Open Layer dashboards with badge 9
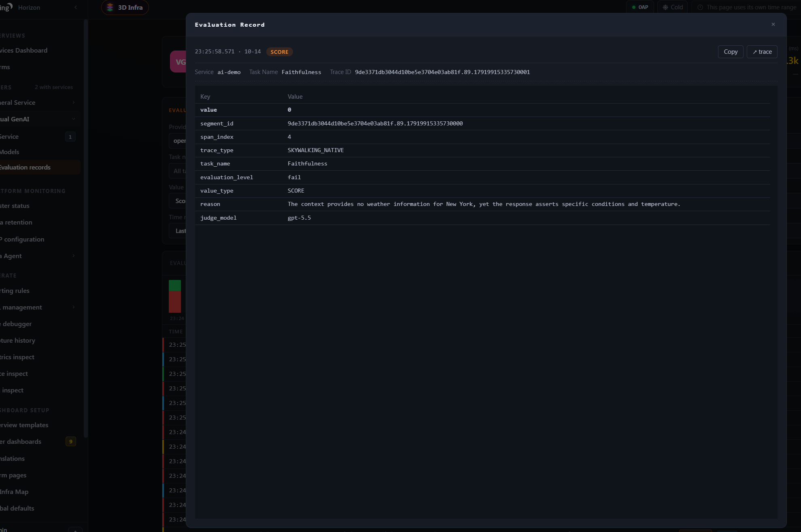The width and height of the screenshot is (801, 532). tap(38, 441)
